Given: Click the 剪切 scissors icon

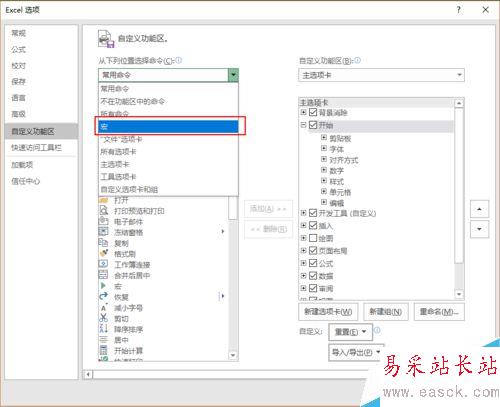Looking at the screenshot, I should 104,318.
